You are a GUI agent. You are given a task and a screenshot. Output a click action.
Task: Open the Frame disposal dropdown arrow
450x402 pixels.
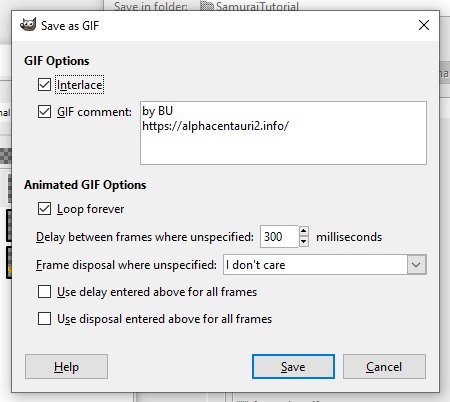416,265
